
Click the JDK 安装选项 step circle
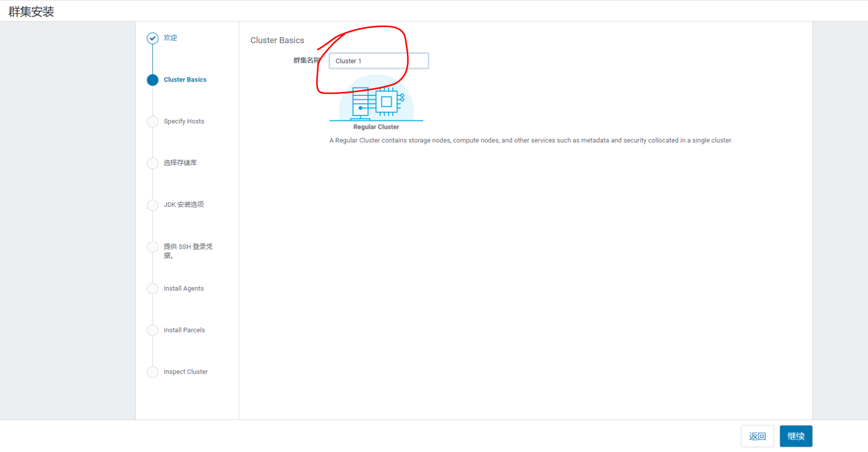[x=152, y=205]
